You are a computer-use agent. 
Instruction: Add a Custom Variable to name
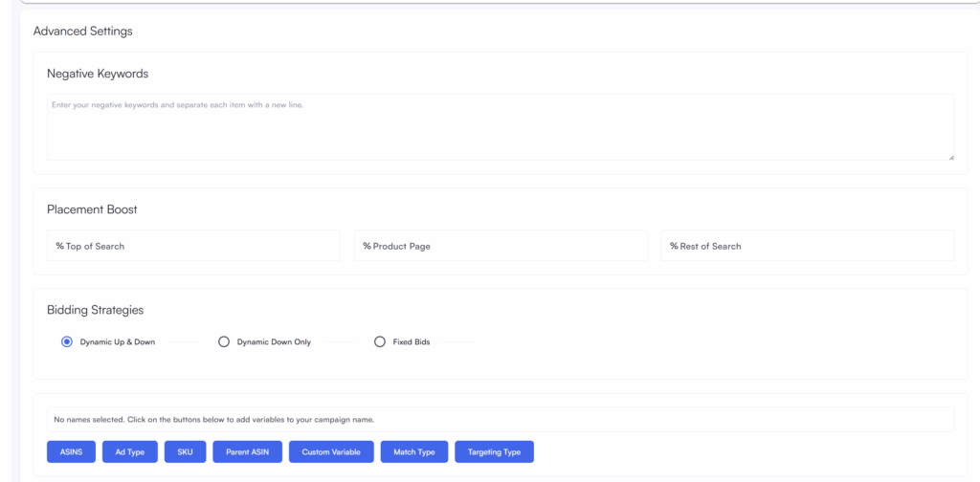331,451
